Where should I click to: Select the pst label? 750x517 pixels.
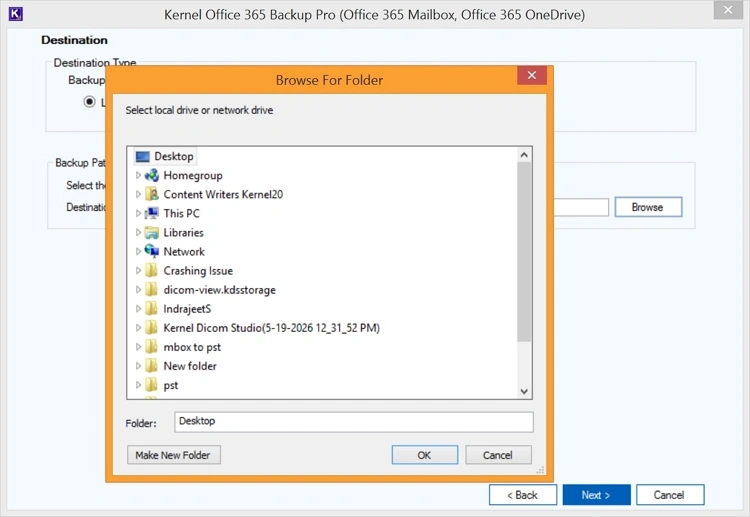coord(171,385)
